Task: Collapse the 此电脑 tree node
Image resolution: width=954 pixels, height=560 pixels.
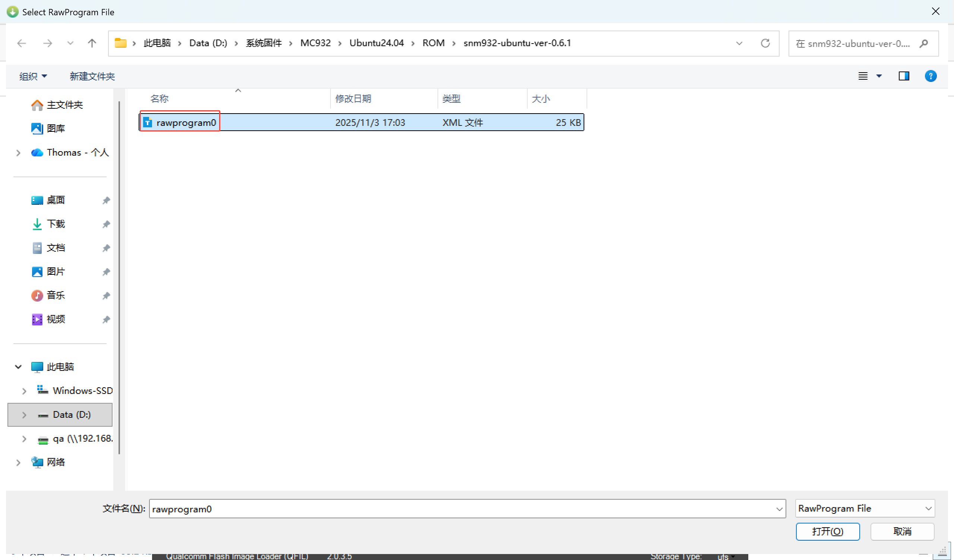Action: (18, 367)
